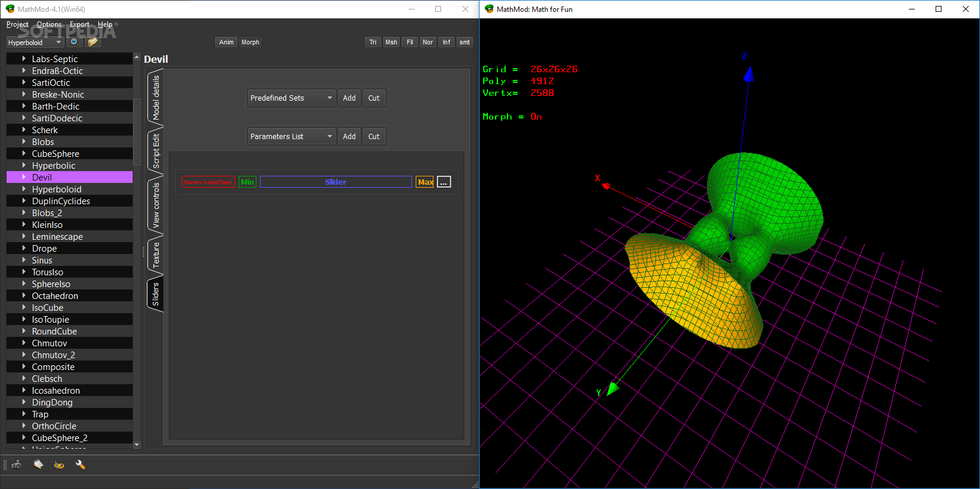The image size is (980, 489).
Task: Toggle the Anim animation button
Action: point(226,42)
